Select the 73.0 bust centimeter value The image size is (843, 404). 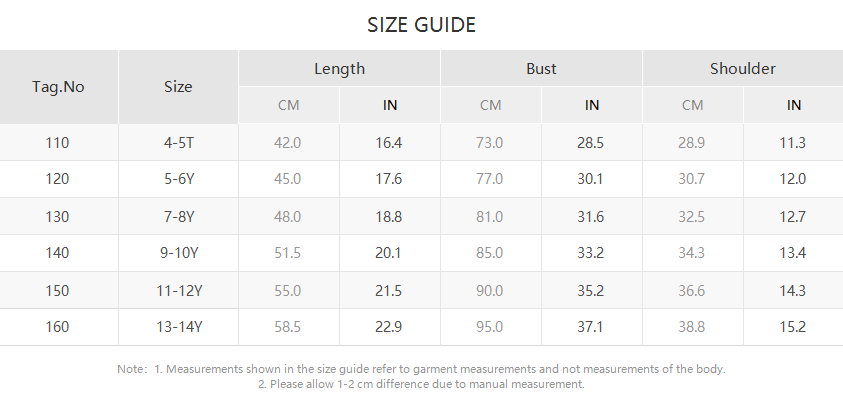[x=490, y=143]
